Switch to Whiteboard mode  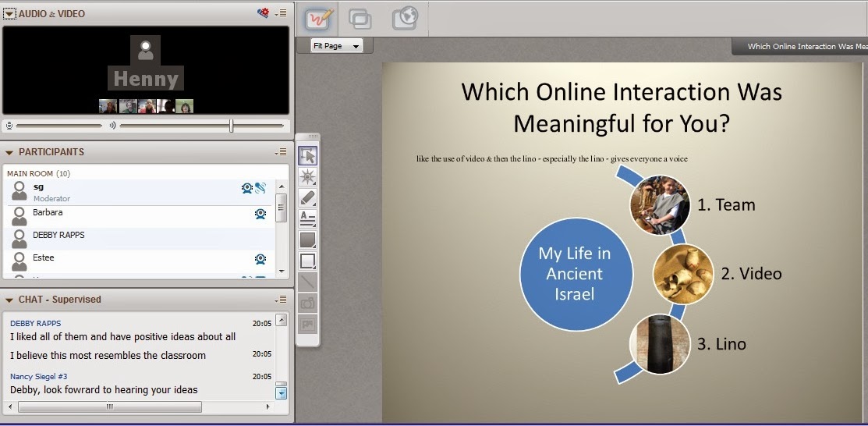(x=320, y=20)
